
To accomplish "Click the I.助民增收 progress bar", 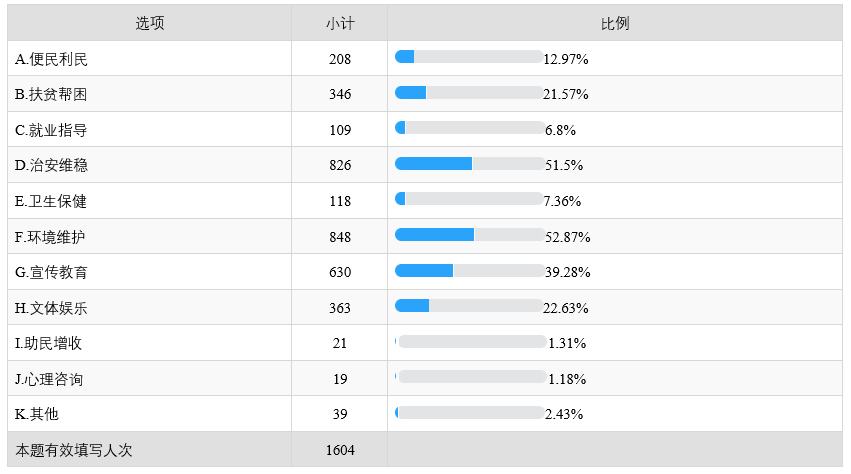I will click(x=471, y=342).
